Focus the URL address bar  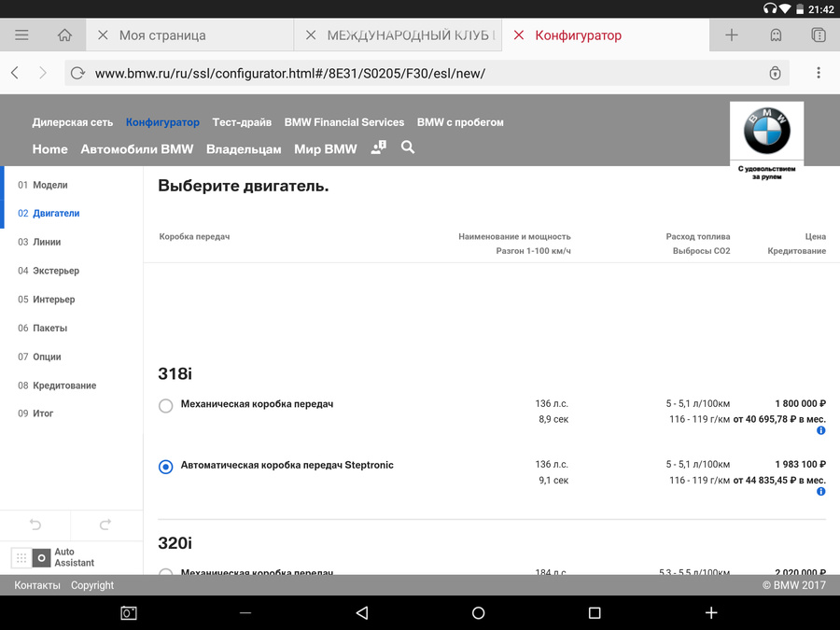point(427,73)
